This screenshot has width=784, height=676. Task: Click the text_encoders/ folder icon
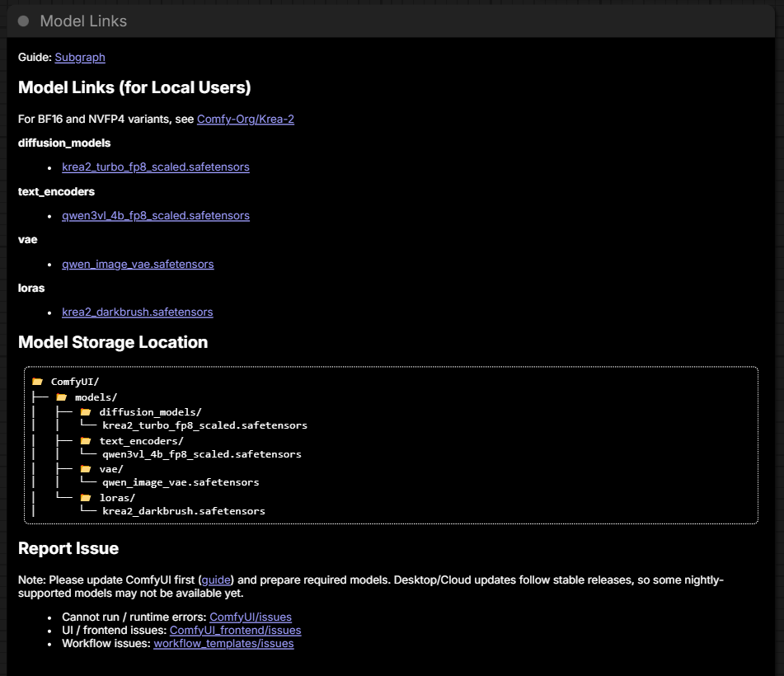pos(86,441)
